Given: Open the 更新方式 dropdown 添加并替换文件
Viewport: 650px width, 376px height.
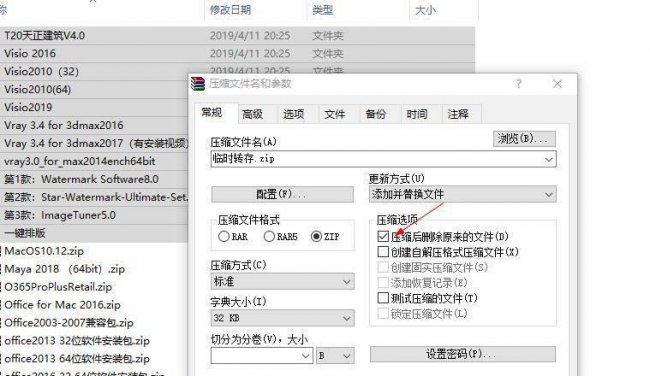Looking at the screenshot, I should (x=463, y=194).
